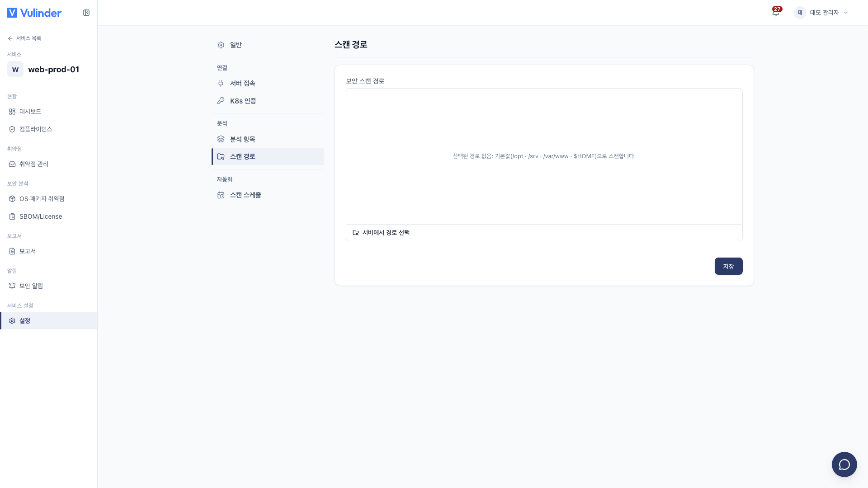Open the chat support bubble
Screen dimensions: 868x488
[x=844, y=464]
